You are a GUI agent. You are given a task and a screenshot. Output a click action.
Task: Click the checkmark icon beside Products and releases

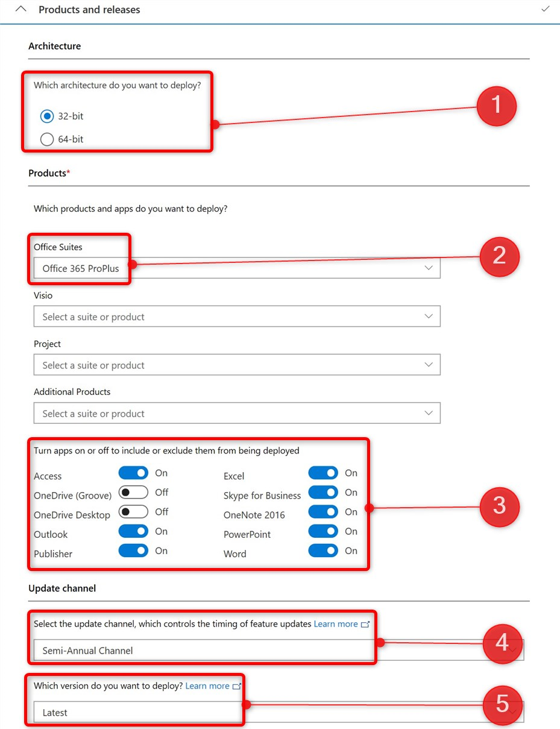pos(546,9)
